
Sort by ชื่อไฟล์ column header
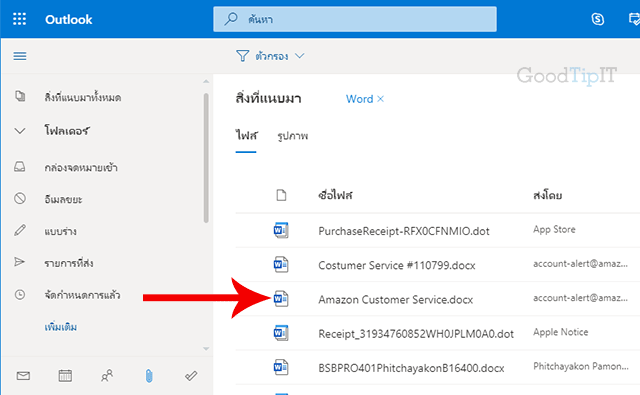click(x=335, y=195)
